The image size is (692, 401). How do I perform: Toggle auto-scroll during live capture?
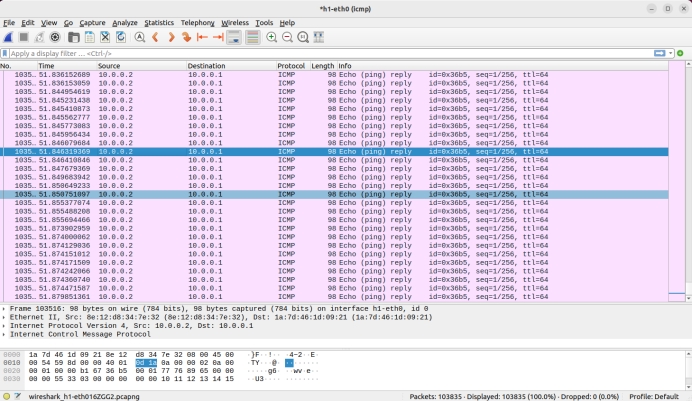(235, 37)
